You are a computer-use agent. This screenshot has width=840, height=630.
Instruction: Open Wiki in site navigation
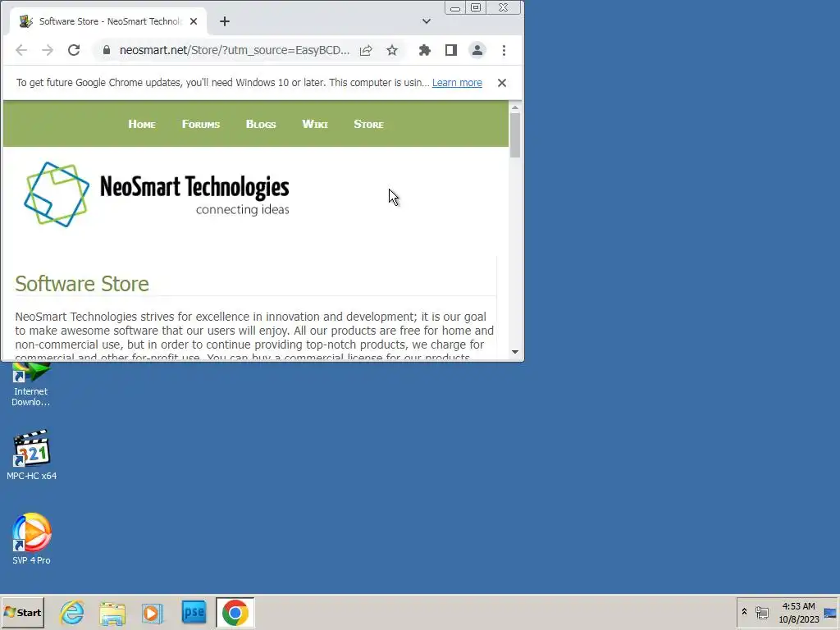(x=315, y=125)
